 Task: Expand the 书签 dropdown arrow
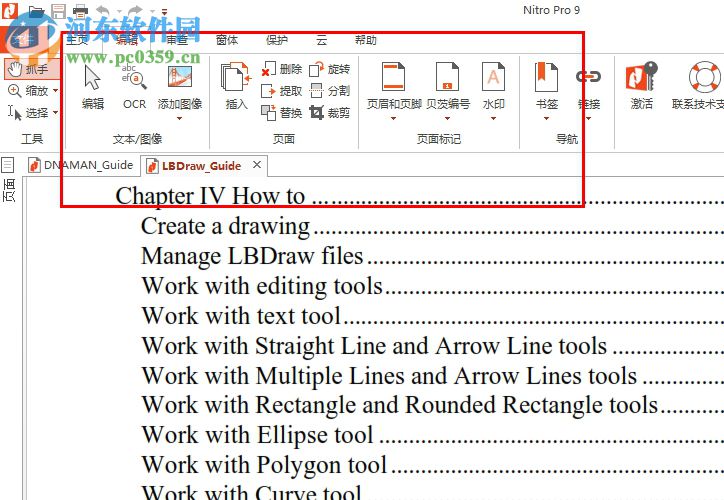547,119
